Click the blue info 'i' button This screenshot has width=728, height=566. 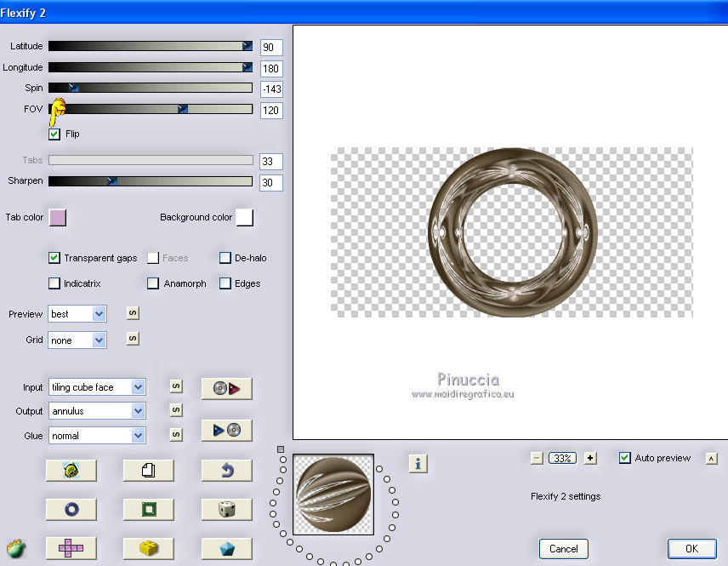coord(418,463)
